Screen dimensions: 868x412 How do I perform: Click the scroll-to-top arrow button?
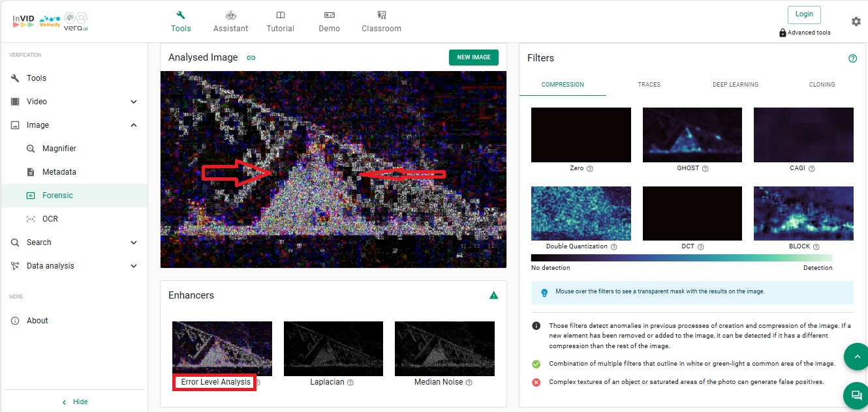coord(856,357)
